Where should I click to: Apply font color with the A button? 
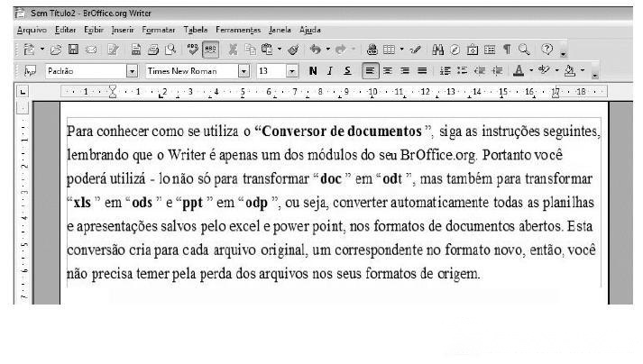pos(519,71)
